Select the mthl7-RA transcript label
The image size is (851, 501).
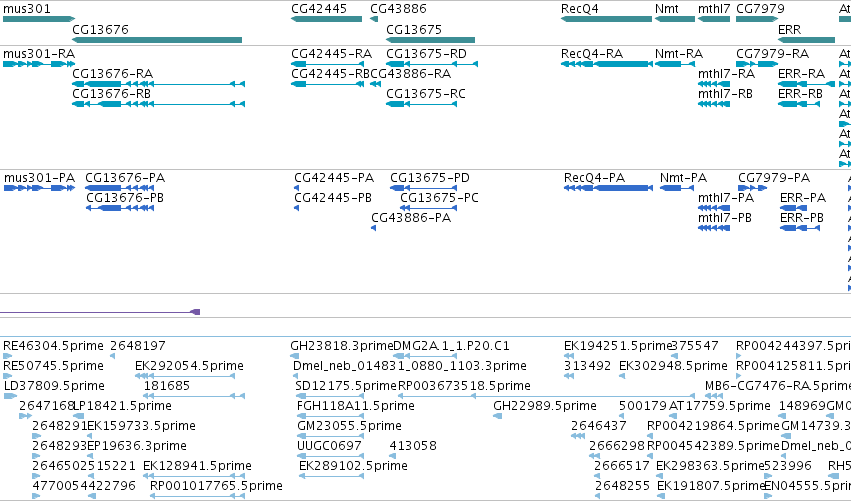click(726, 74)
